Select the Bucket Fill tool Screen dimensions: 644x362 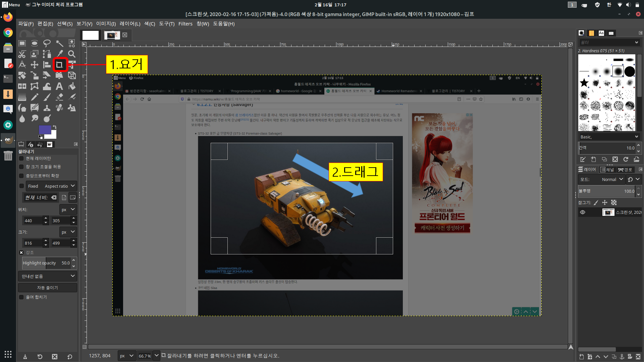pos(72,86)
